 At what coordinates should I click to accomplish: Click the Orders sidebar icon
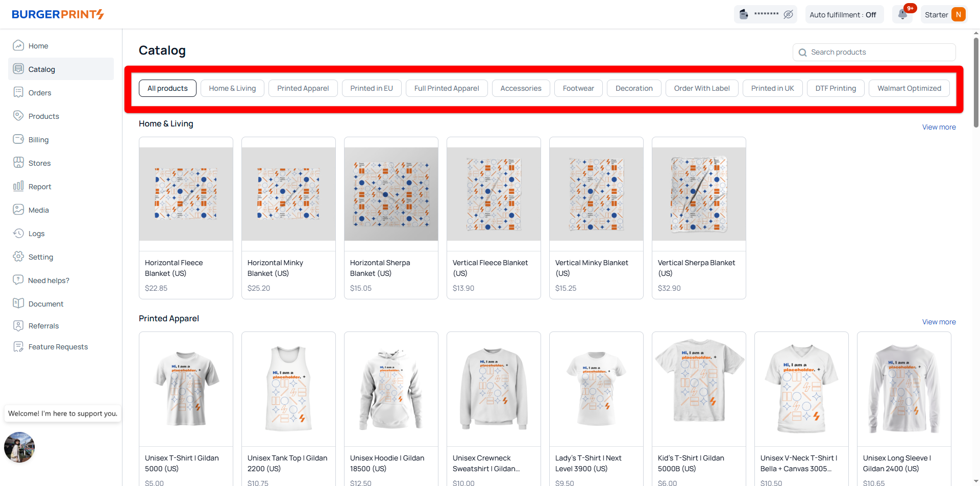(18, 92)
